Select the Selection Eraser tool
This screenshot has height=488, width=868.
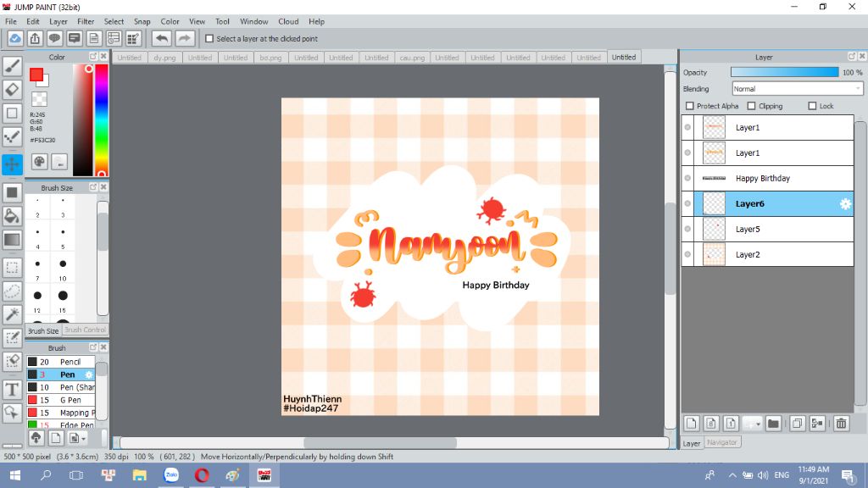(x=12, y=362)
